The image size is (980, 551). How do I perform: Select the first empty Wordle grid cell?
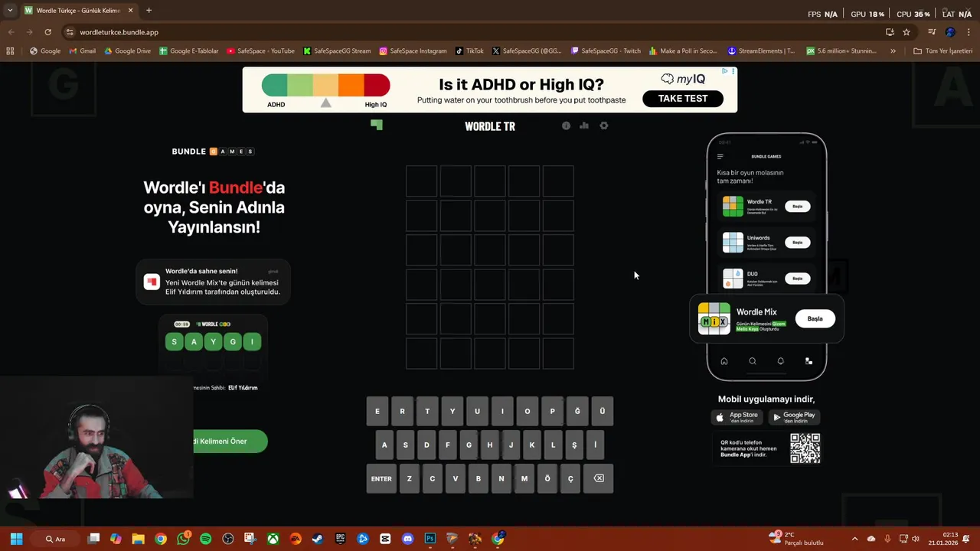point(421,181)
